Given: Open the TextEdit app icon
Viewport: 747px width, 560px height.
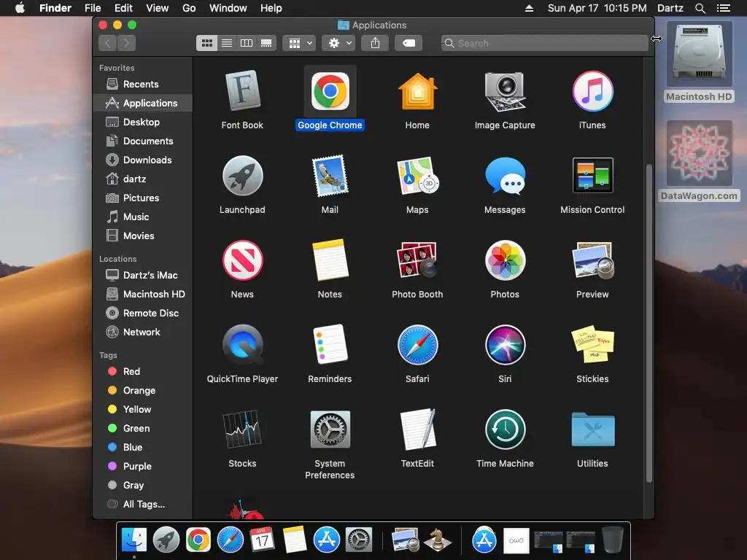Looking at the screenshot, I should (x=417, y=429).
